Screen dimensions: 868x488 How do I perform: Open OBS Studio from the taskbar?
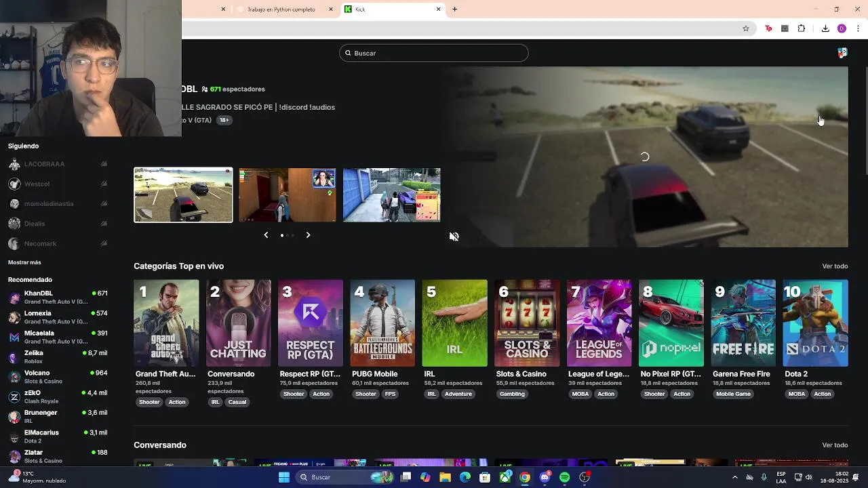[x=585, y=477]
